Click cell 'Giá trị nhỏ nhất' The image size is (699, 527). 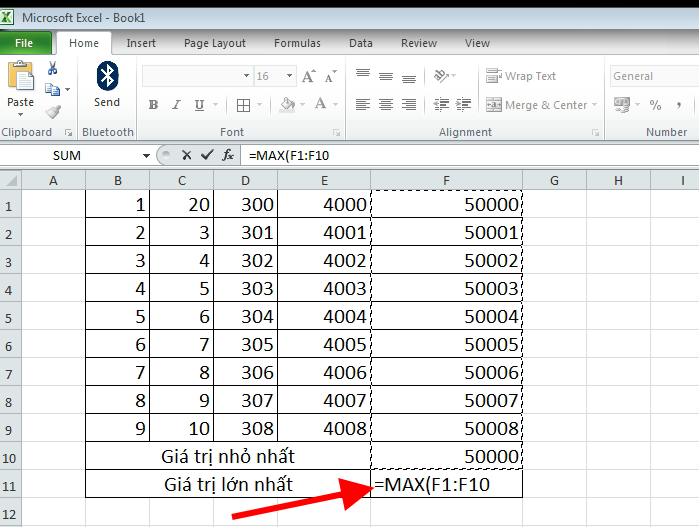pyautogui.click(x=228, y=456)
